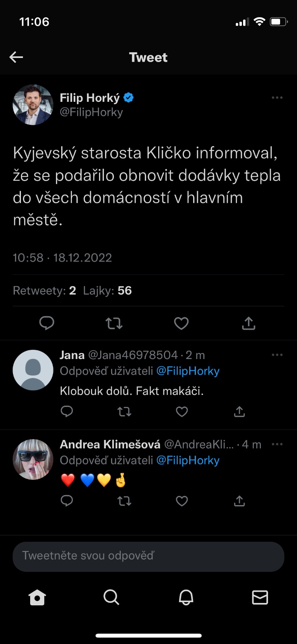Tap the @FilipHorky mention in Jana's reply
Image resolution: width=297 pixels, height=644 pixels.
(x=188, y=371)
